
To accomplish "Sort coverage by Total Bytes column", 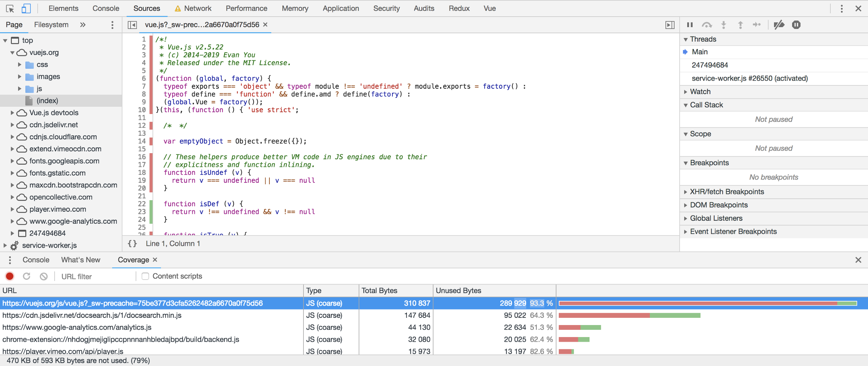I will [x=396, y=290].
